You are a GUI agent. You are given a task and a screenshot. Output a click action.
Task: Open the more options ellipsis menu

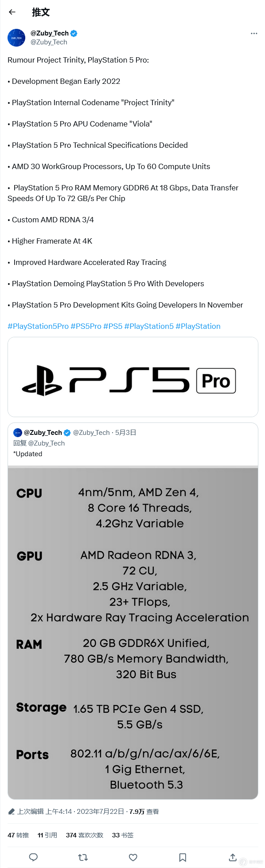pyautogui.click(x=254, y=33)
